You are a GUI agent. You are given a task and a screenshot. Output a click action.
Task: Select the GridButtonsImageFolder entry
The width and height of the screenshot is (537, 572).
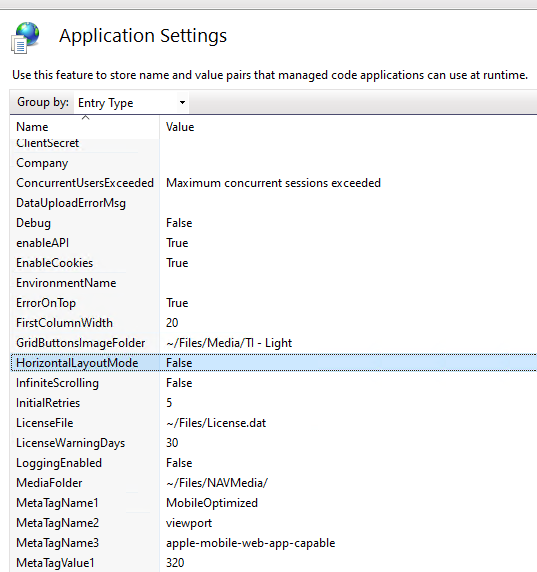tap(81, 343)
